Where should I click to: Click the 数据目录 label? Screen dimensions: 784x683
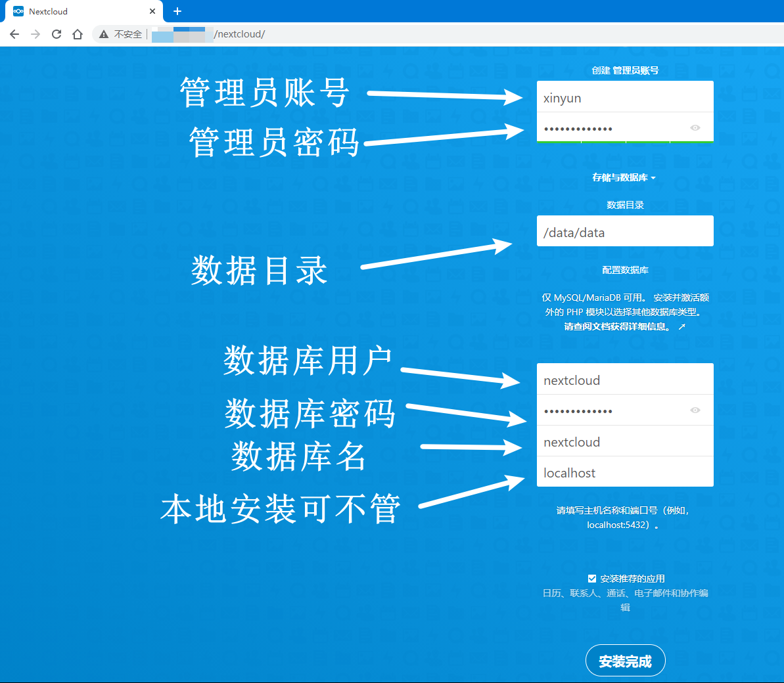pos(625,205)
